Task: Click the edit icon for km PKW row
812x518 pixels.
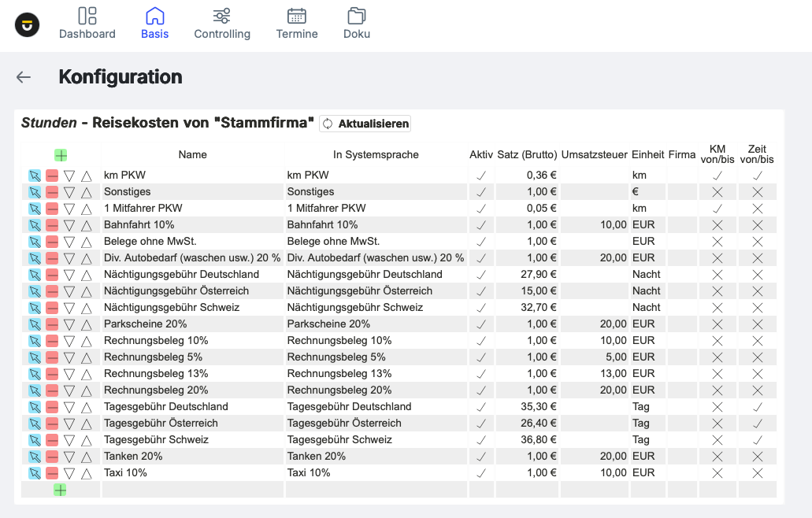Action: pyautogui.click(x=35, y=176)
